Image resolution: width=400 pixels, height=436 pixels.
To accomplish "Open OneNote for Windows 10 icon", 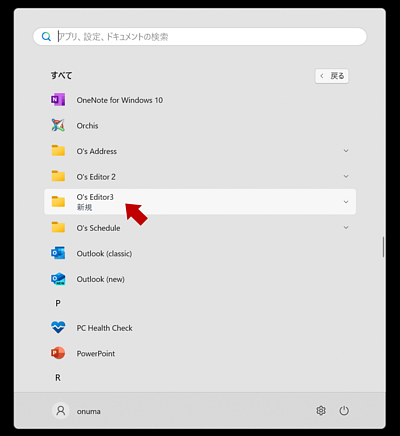I will [x=58, y=100].
